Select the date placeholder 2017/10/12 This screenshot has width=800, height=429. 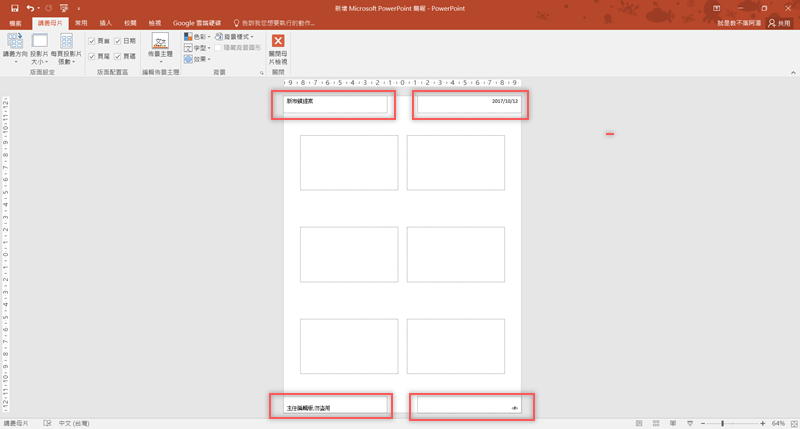pos(469,105)
